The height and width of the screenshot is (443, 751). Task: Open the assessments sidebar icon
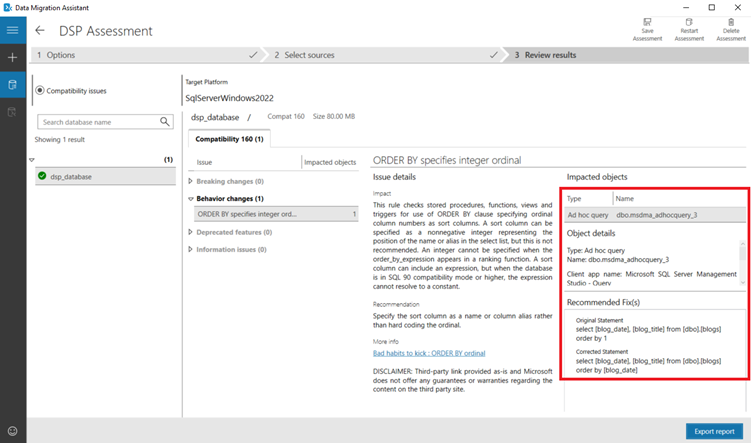(13, 85)
